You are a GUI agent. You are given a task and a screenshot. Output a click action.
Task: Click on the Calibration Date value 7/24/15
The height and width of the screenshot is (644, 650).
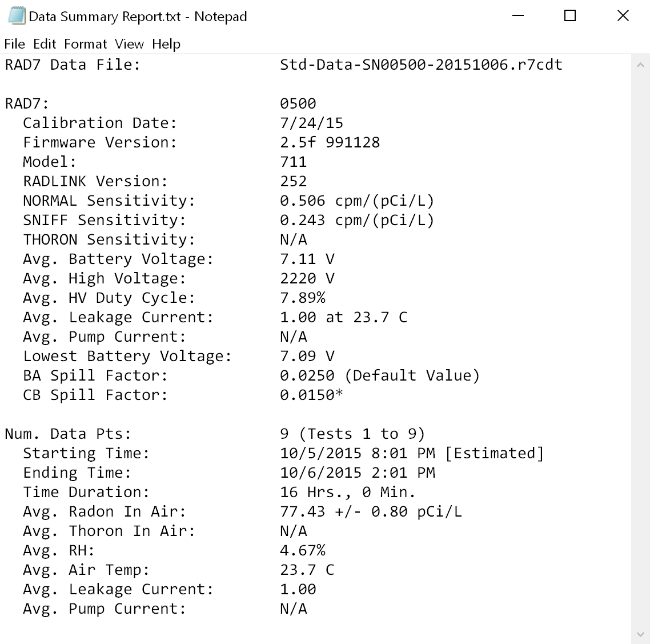pyautogui.click(x=311, y=123)
